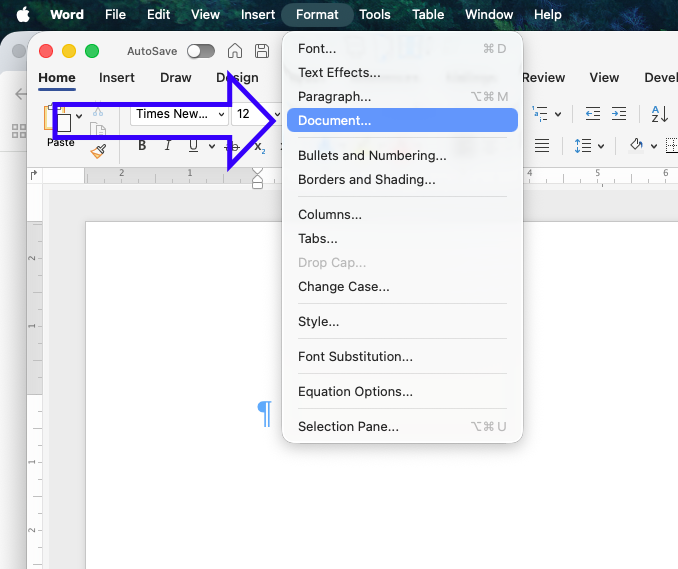Toggle Italic formatting
678x569 pixels.
pos(168,146)
